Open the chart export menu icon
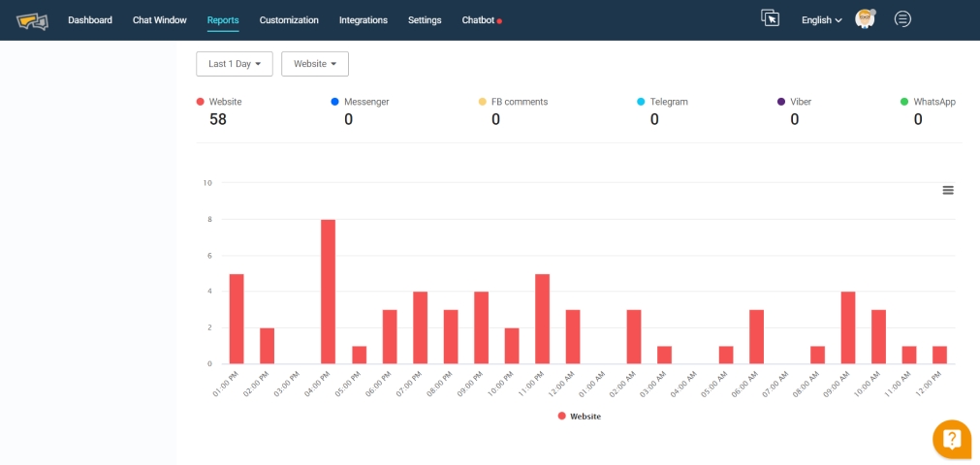Image resolution: width=980 pixels, height=465 pixels. tap(948, 190)
